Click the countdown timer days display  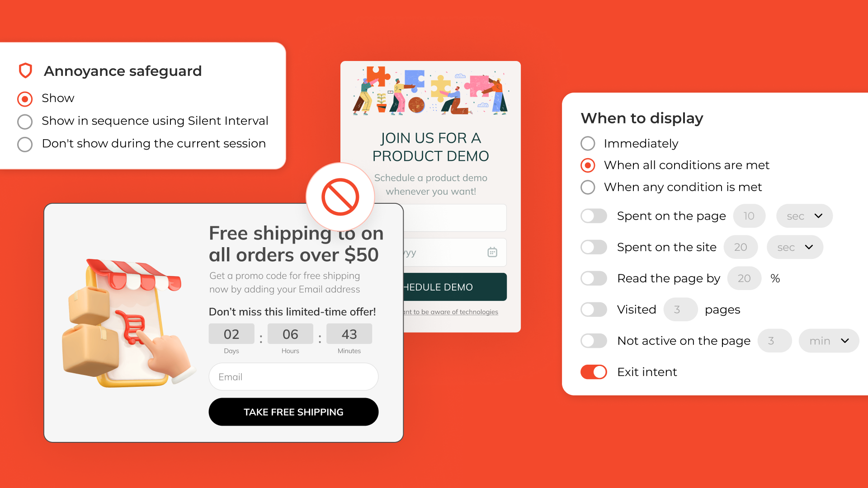(231, 333)
